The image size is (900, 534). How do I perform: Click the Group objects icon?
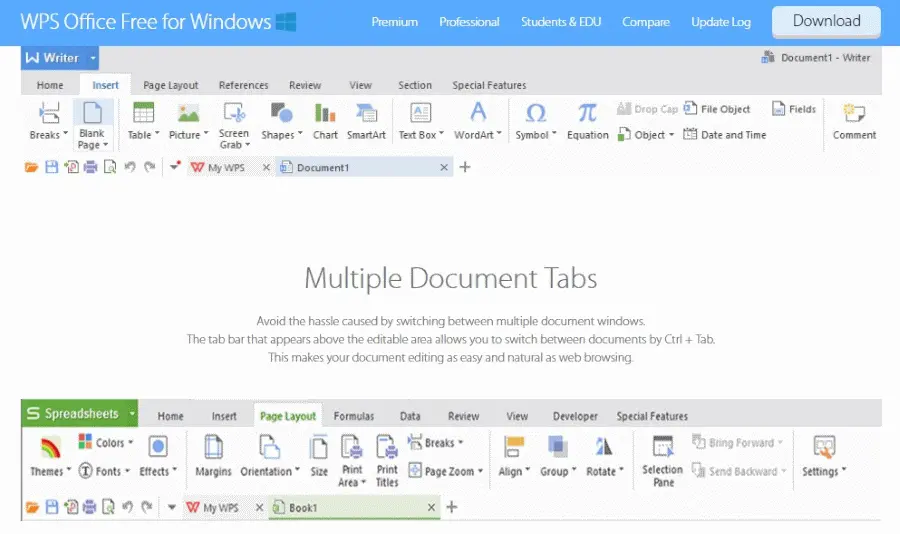pyautogui.click(x=557, y=447)
